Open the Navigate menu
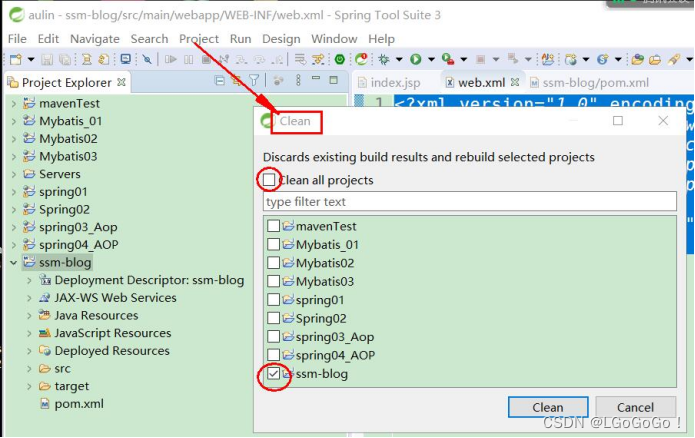 pyautogui.click(x=95, y=39)
